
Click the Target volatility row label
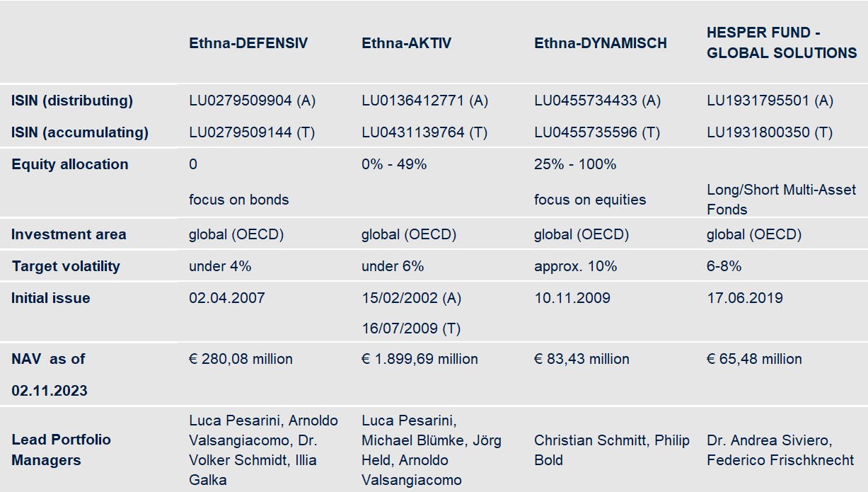pos(66,266)
